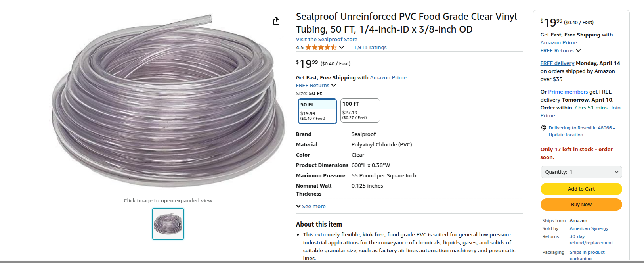
Task: Click the FREE delivery link
Action: click(557, 63)
